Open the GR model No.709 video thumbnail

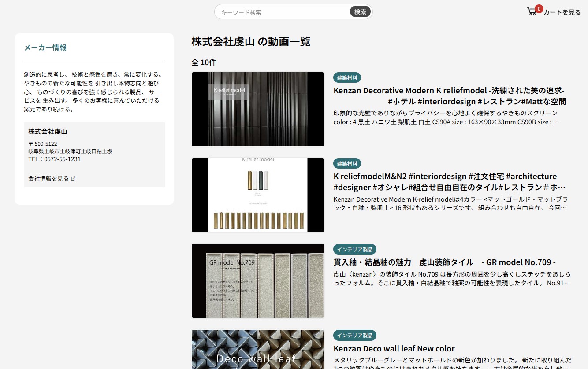pyautogui.click(x=258, y=281)
